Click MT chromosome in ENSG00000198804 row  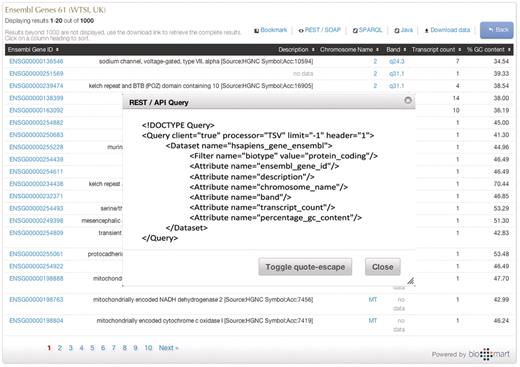click(x=373, y=321)
